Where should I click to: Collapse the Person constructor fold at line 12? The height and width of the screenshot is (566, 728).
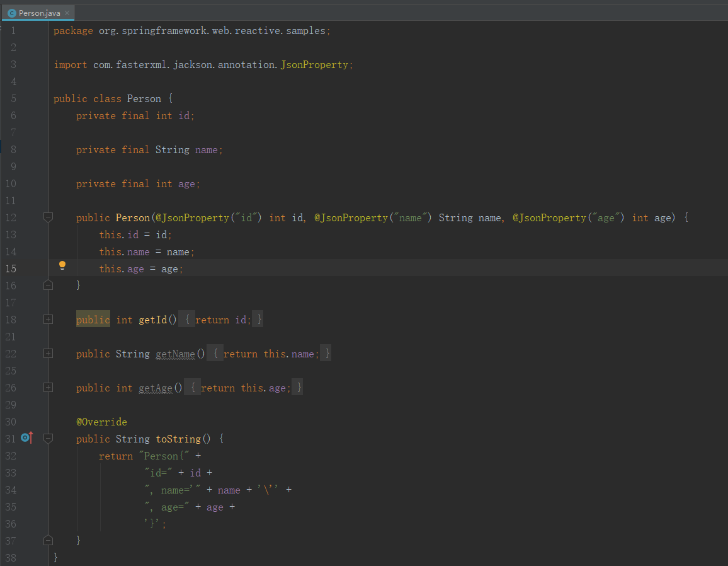coord(48,217)
